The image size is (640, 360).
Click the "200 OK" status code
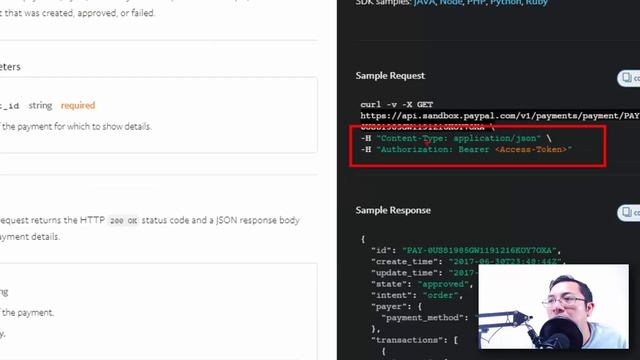pyautogui.click(x=123, y=221)
